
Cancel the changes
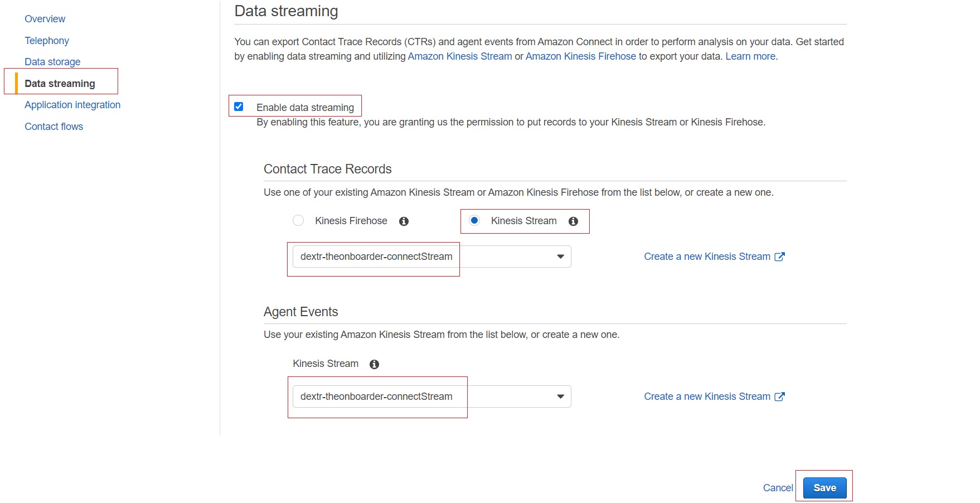coord(778,488)
